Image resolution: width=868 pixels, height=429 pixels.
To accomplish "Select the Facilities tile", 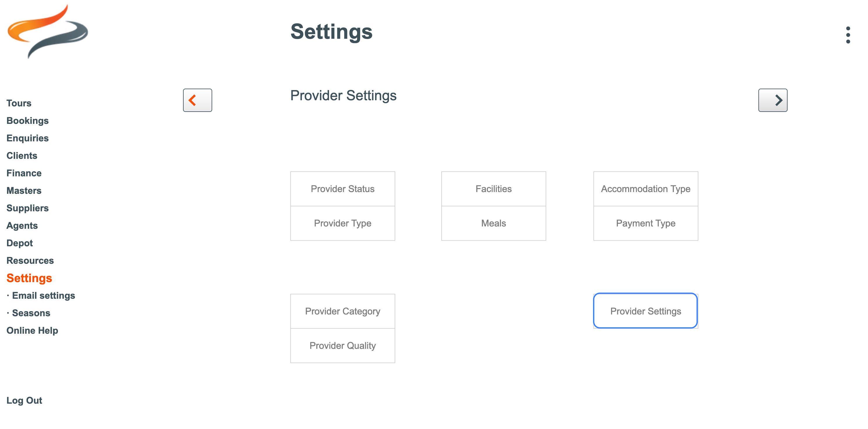I will pyautogui.click(x=493, y=189).
